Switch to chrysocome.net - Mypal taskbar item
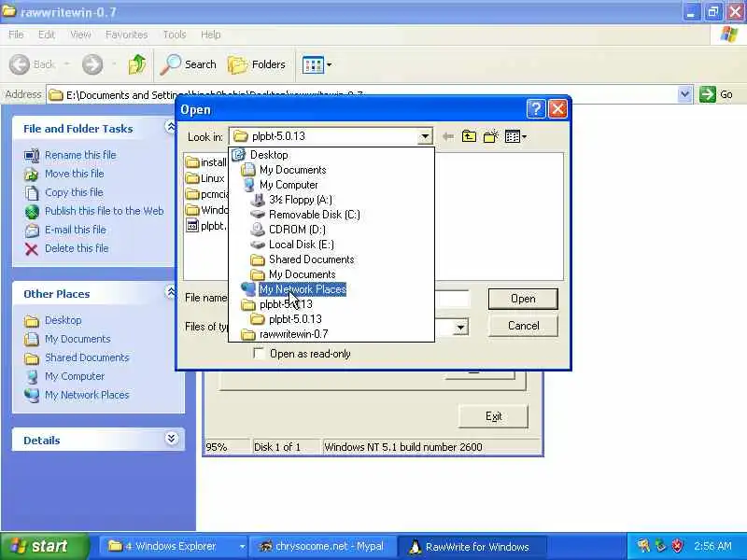Screen dimensions: 747x560 click(322, 546)
